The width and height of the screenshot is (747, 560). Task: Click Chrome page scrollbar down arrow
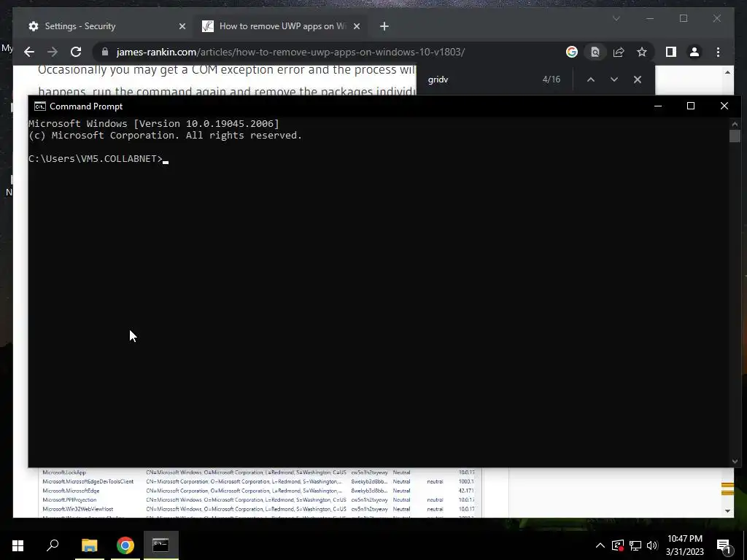[x=727, y=511]
